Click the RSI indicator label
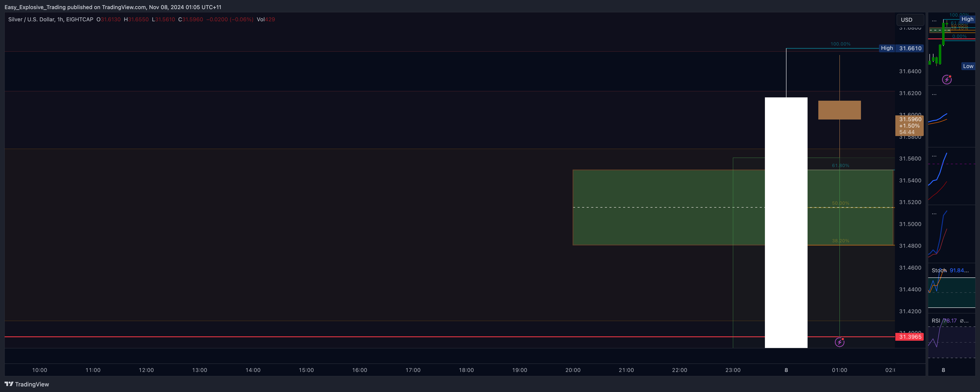 (x=936, y=321)
